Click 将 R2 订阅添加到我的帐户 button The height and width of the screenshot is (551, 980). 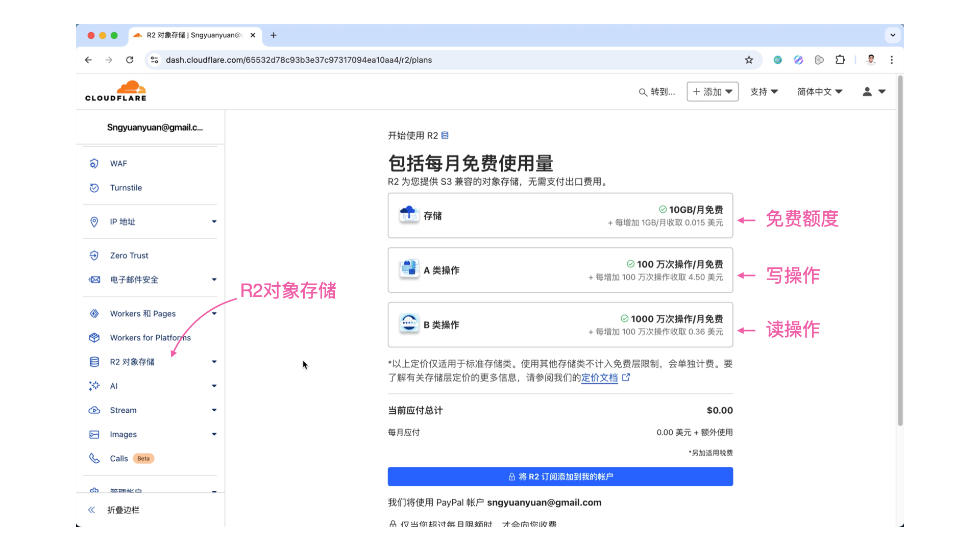(x=559, y=477)
